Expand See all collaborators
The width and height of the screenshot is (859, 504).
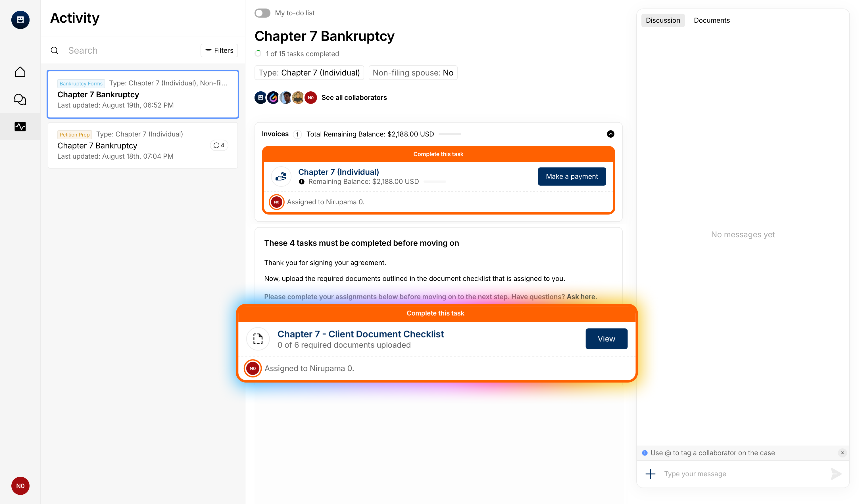coord(354,97)
